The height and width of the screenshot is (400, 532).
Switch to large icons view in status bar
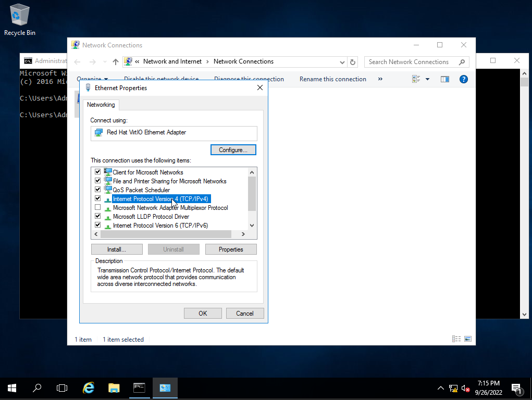[x=468, y=339]
